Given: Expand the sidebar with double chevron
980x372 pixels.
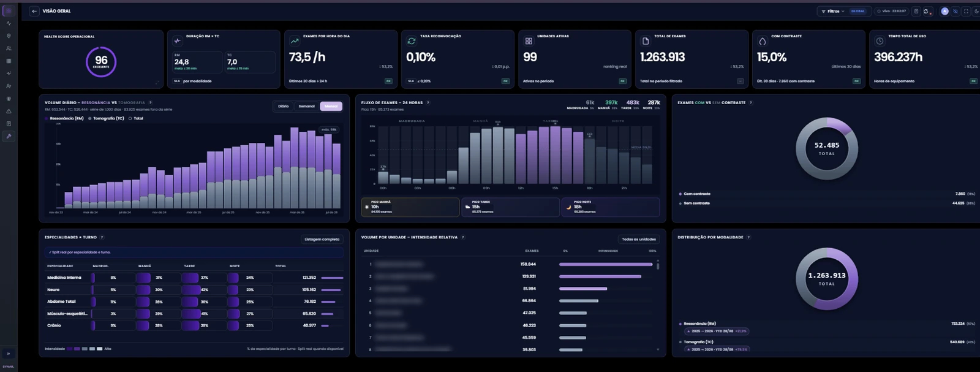Looking at the screenshot, I should (x=9, y=354).
